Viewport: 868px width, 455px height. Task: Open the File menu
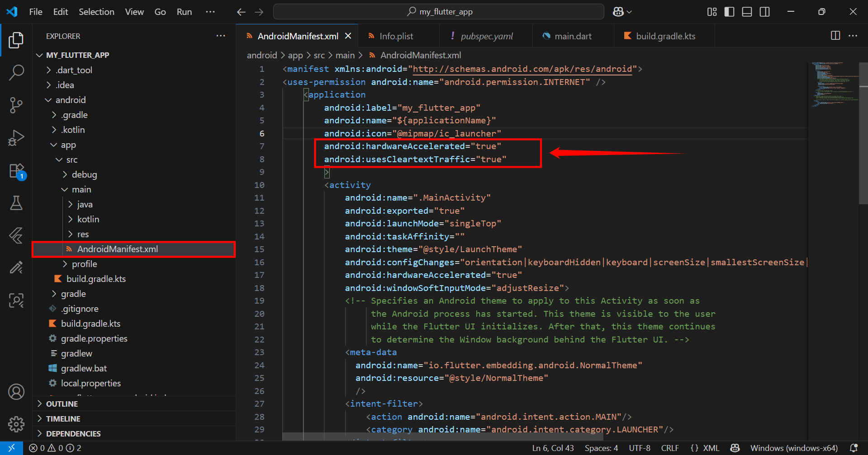tap(36, 12)
